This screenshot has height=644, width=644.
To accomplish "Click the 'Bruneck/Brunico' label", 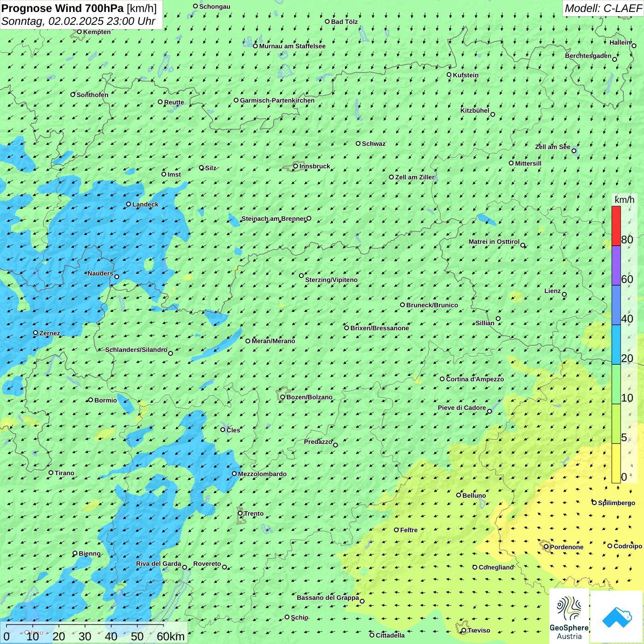I will click(432, 305).
